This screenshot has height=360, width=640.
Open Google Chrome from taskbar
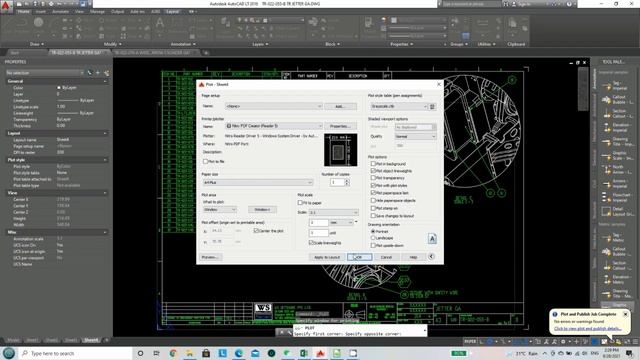[173, 353]
